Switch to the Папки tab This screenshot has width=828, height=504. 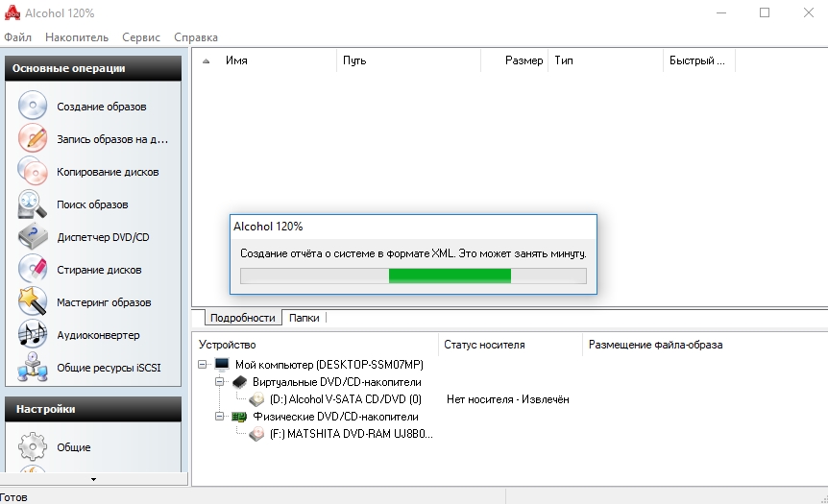[304, 318]
